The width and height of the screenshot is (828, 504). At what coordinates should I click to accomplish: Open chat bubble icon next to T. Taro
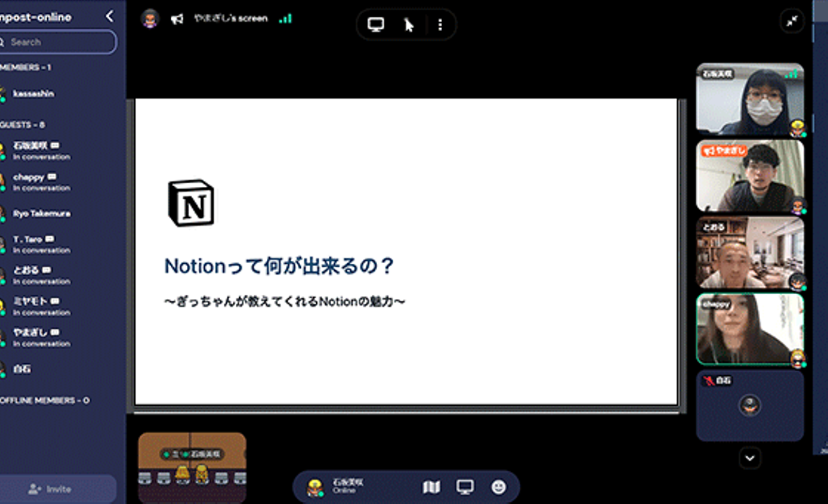pos(49,238)
